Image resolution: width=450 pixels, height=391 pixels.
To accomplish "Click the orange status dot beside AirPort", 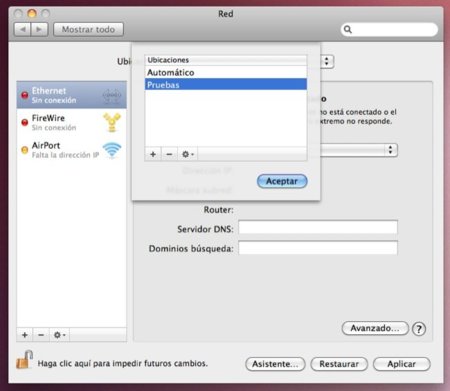I will click(25, 150).
